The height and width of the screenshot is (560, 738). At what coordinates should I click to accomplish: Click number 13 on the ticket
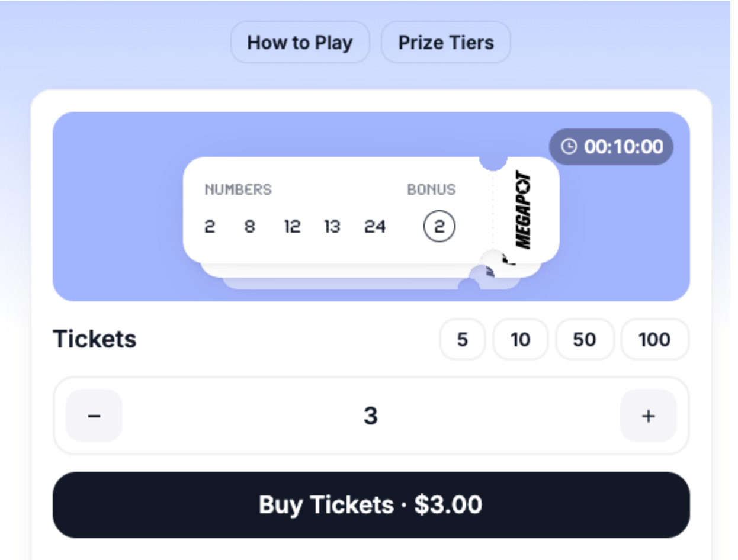(x=332, y=227)
